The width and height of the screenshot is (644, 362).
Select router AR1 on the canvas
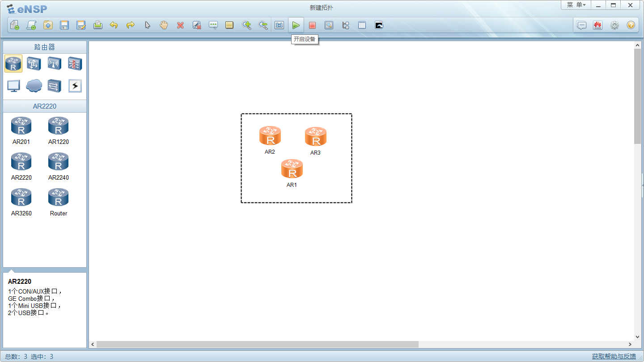click(292, 170)
